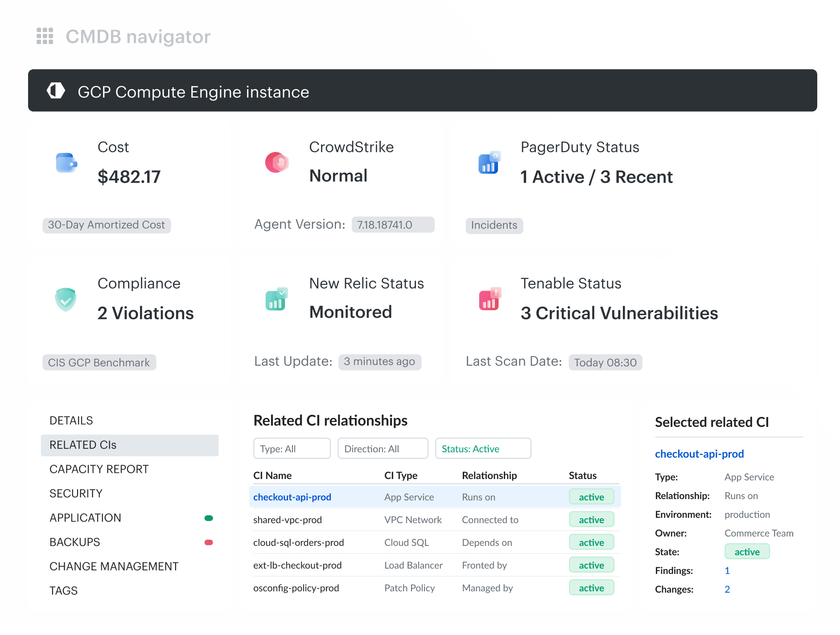Select the Cost wallet icon
Viewport: 840px width, 635px height.
click(66, 163)
